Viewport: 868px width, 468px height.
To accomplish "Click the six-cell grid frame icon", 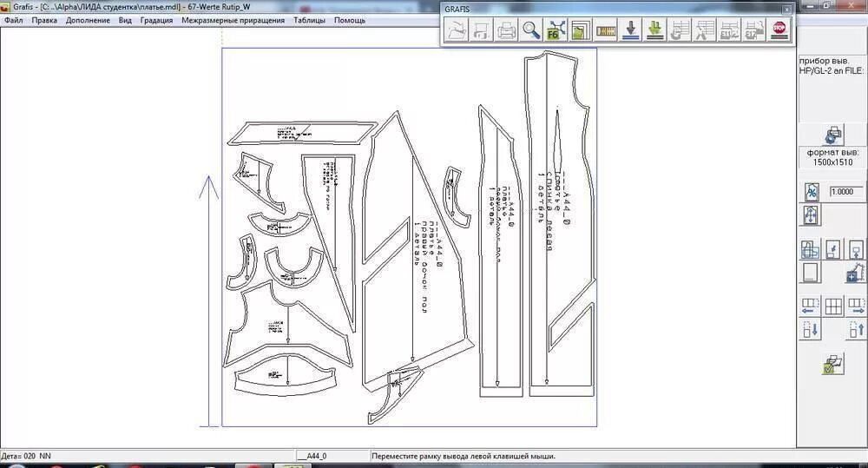I will [833, 306].
